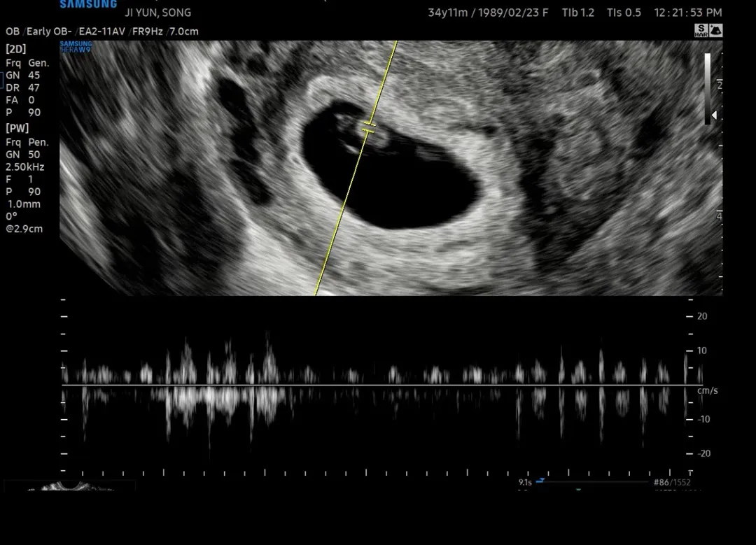
Task: Click the '20' velocity scale label
Action: tap(703, 317)
